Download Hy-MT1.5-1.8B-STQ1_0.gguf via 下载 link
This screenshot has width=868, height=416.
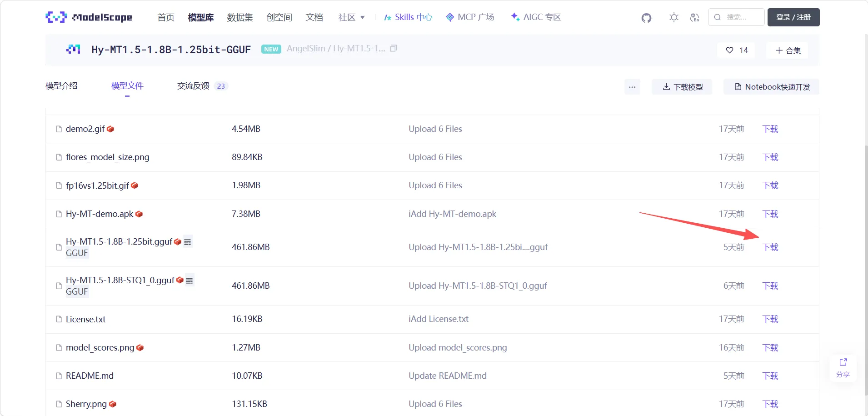pos(770,286)
